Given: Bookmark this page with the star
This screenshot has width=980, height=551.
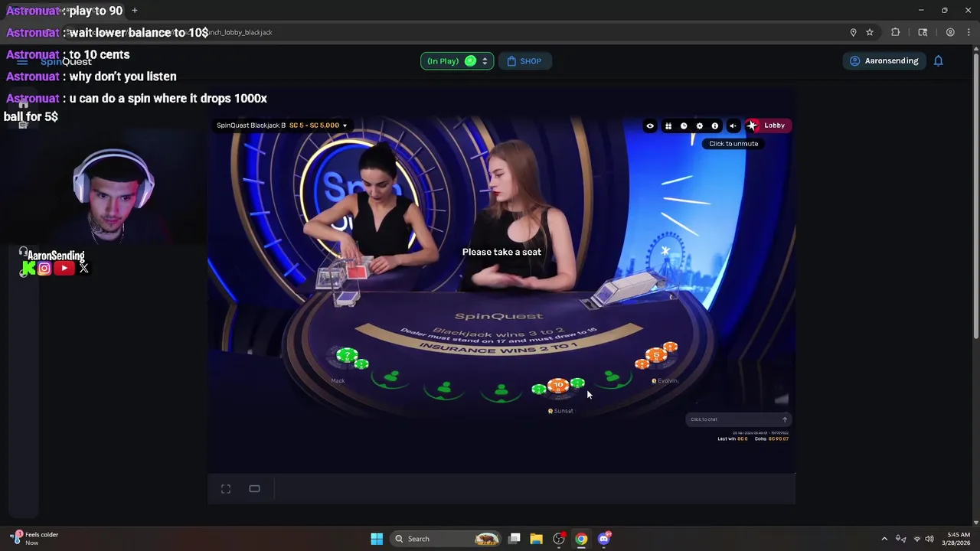Looking at the screenshot, I should click(870, 32).
